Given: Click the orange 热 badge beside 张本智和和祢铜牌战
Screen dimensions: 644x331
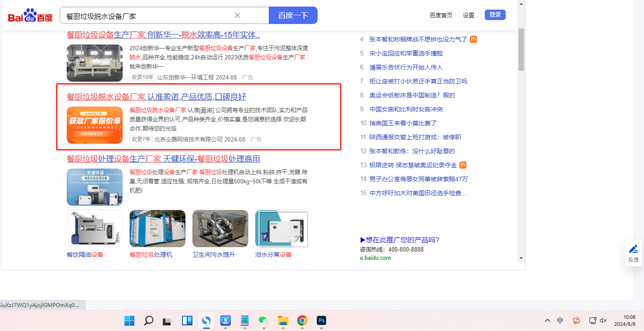Looking at the screenshot, I should [473, 39].
